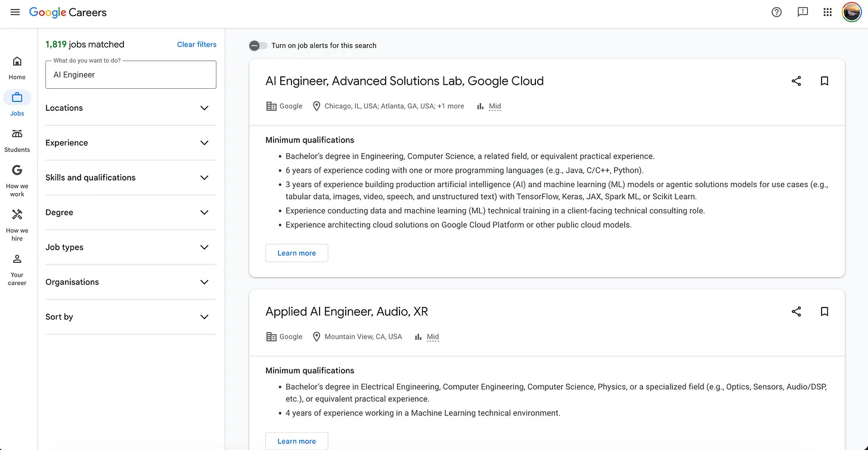Save the Applied AI Engineer, Audio, XR job
This screenshot has height=450, width=868.
(824, 312)
